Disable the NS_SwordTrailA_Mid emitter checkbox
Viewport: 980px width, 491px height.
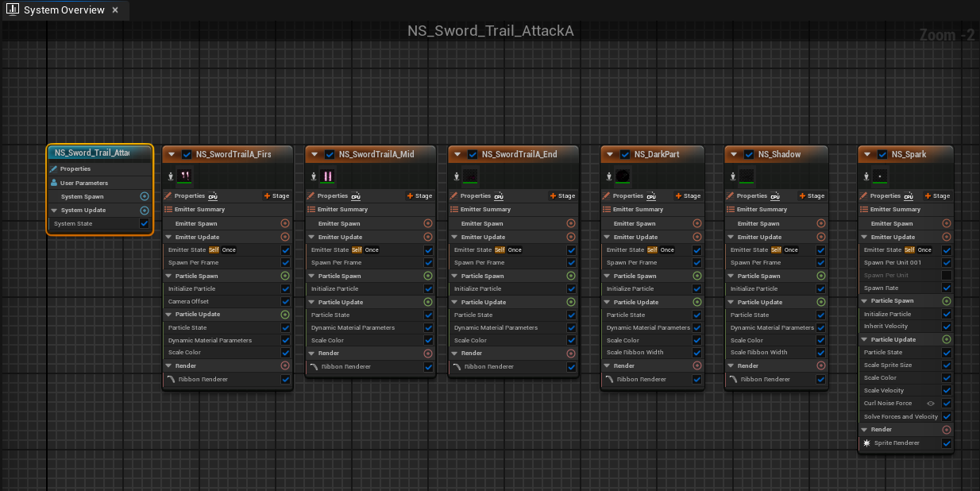330,154
